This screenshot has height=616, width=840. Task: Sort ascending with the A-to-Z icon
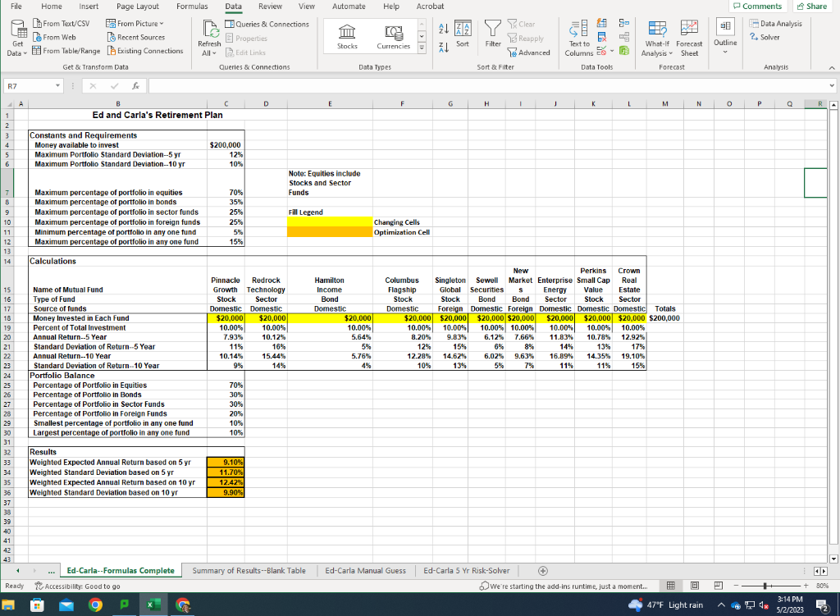[444, 27]
